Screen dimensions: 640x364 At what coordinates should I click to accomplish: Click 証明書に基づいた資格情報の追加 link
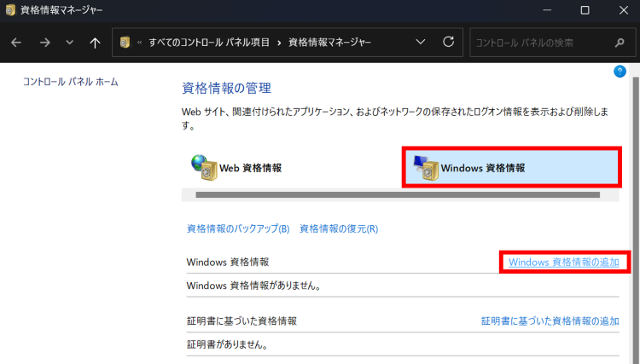click(550, 321)
